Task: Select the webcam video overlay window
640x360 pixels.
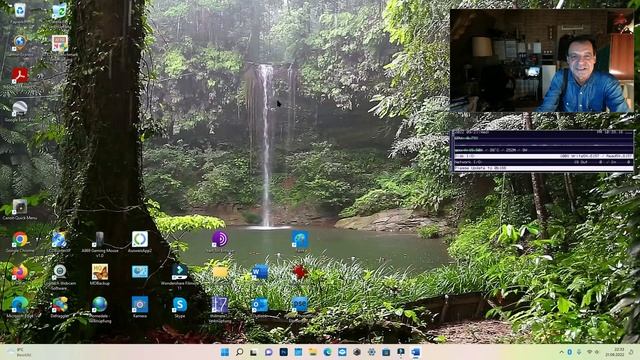Action: tap(542, 60)
